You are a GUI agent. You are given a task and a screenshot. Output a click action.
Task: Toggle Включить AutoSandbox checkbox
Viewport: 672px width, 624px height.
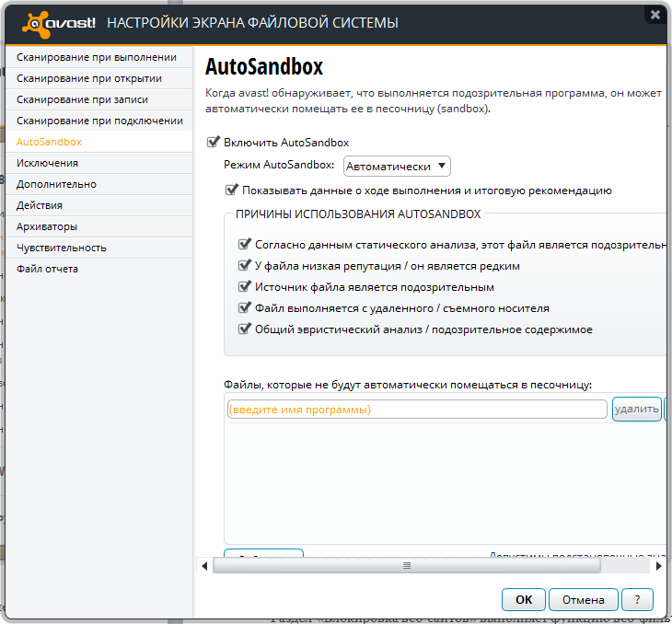pyautogui.click(x=213, y=142)
